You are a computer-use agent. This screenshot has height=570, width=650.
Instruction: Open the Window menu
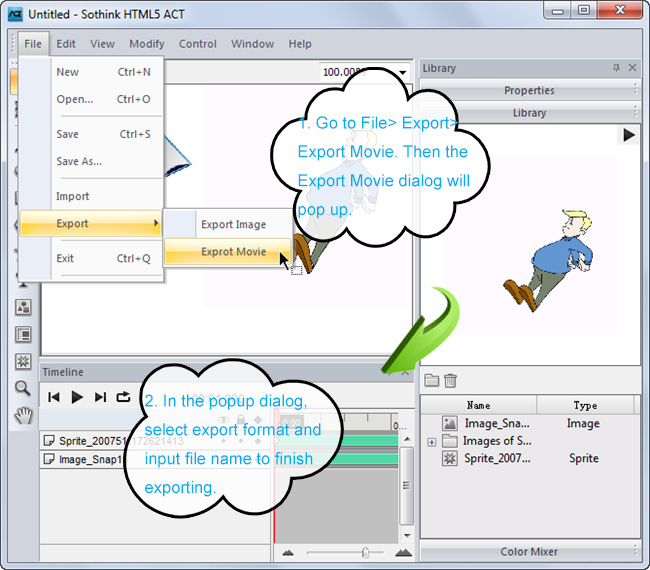tap(252, 44)
